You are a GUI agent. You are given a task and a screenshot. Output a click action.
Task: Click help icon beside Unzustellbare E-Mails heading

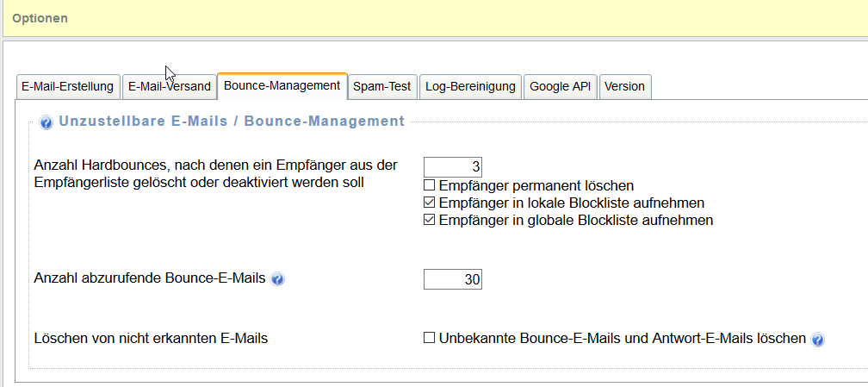click(x=46, y=122)
